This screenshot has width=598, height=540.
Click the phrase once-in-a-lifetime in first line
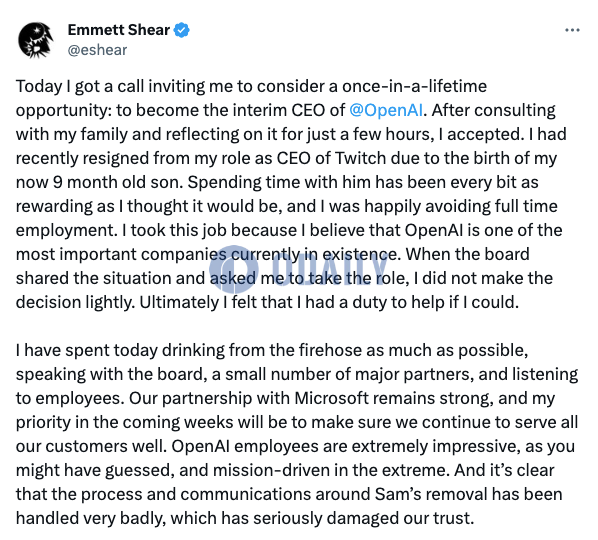click(414, 86)
